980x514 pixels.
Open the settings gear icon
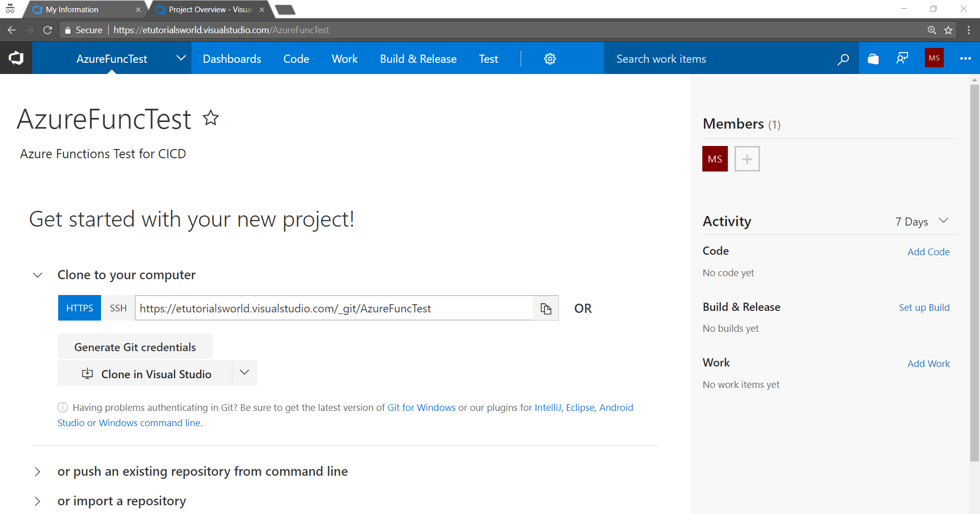550,59
